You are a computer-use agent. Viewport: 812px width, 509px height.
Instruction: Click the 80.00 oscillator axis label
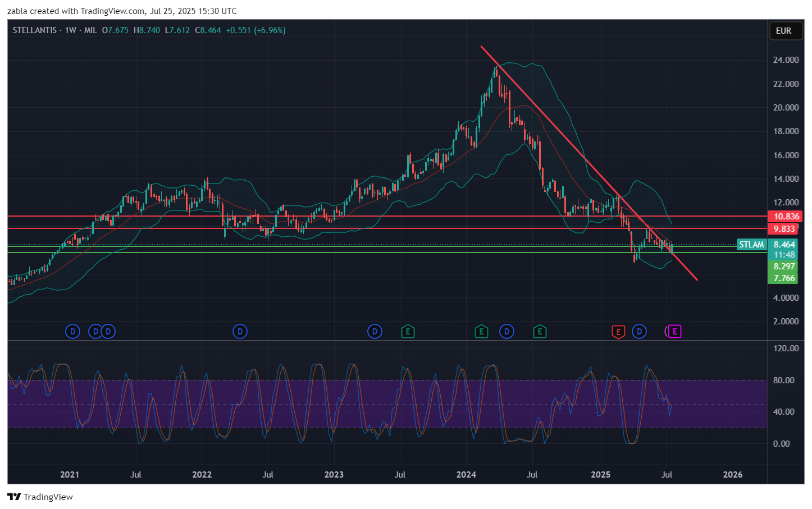[783, 380]
